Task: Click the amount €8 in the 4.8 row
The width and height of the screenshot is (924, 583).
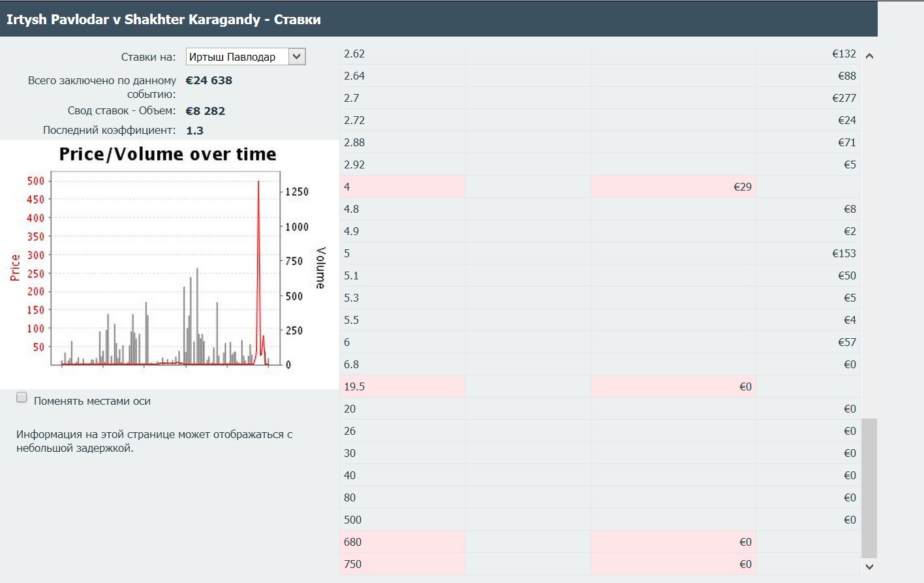Action: coord(850,209)
